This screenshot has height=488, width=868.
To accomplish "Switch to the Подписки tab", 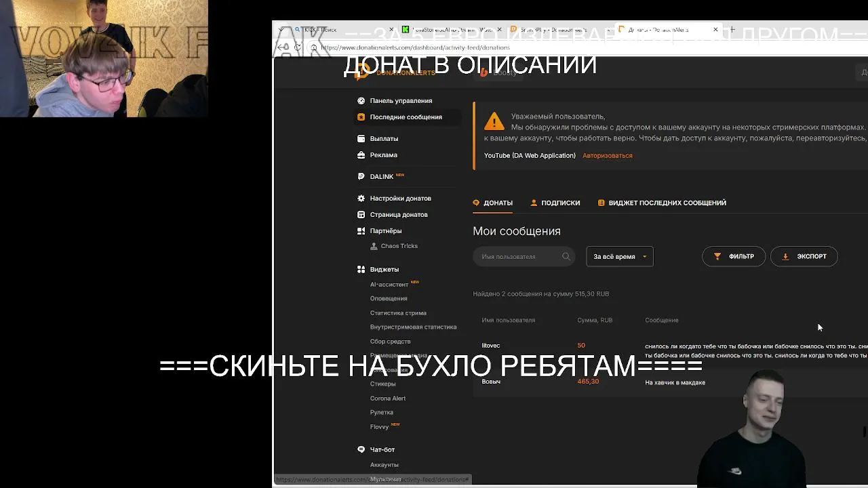I will tap(555, 203).
